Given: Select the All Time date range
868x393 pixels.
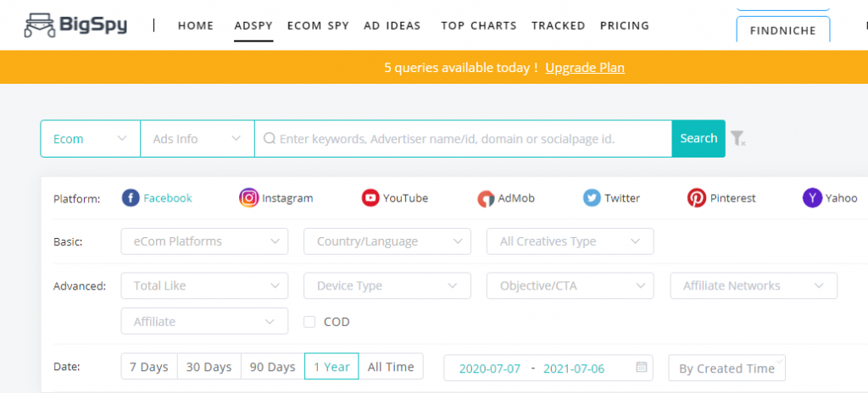Looking at the screenshot, I should coord(391,367).
